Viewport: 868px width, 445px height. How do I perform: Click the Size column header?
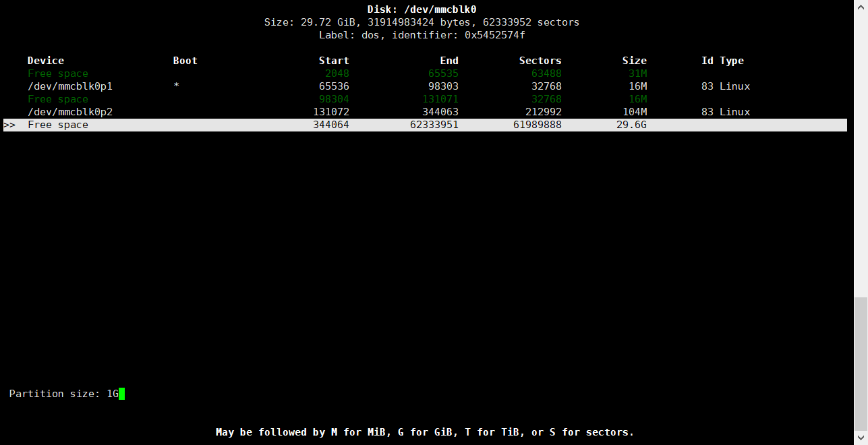(x=635, y=61)
